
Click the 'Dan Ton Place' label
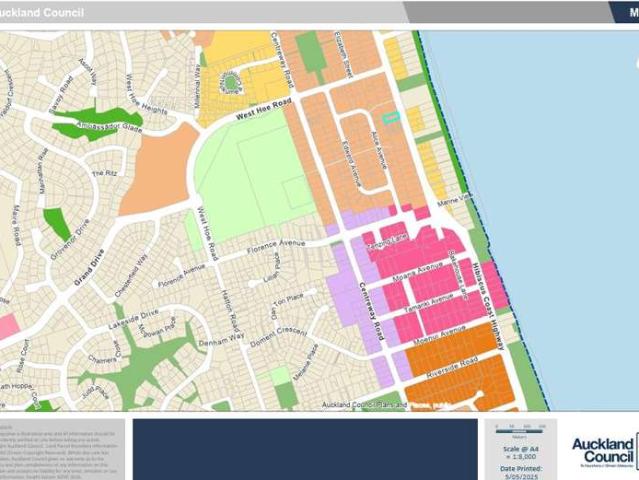coord(287,303)
